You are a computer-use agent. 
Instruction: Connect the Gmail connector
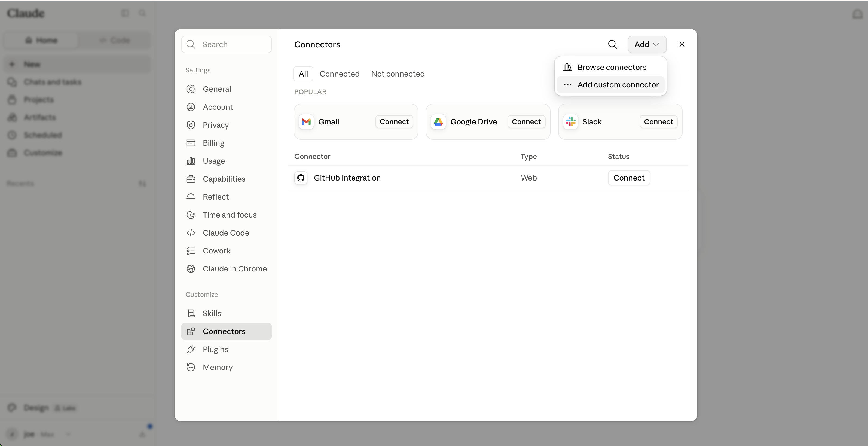tap(394, 122)
